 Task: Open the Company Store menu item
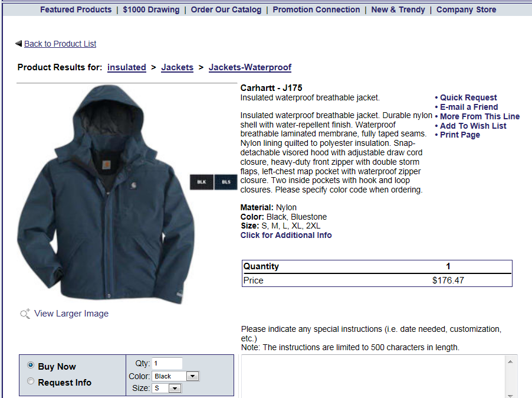tap(466, 9)
